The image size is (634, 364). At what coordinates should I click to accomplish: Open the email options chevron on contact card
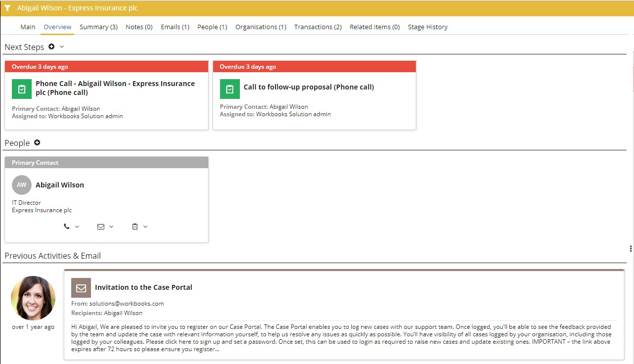[x=111, y=227]
